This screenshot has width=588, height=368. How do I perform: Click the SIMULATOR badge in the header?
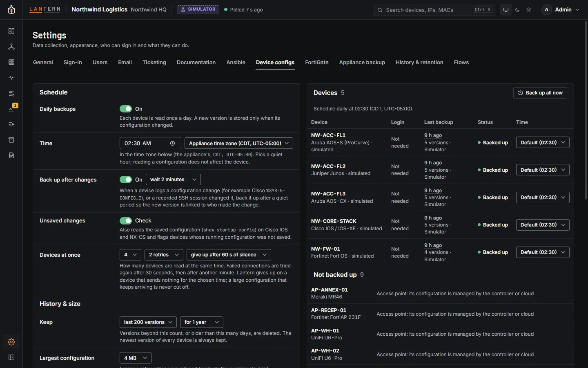click(x=198, y=9)
